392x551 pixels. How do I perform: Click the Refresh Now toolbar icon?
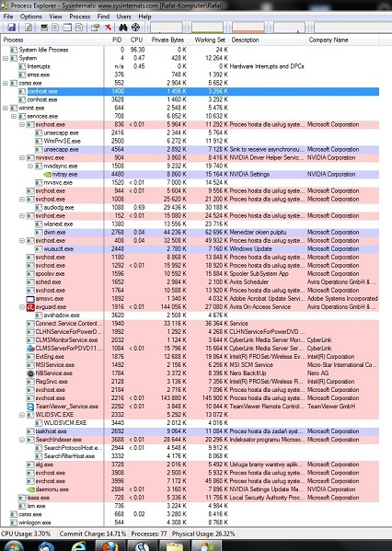point(29,28)
